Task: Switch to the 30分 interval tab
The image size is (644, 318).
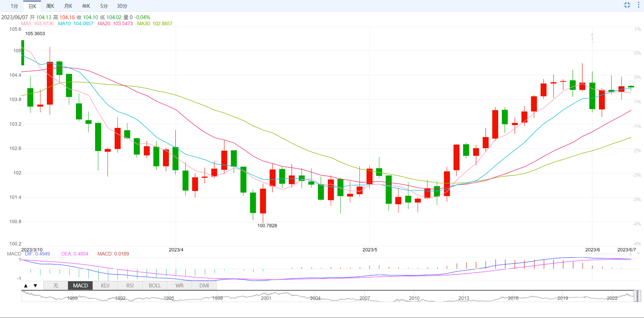Action: tap(122, 6)
